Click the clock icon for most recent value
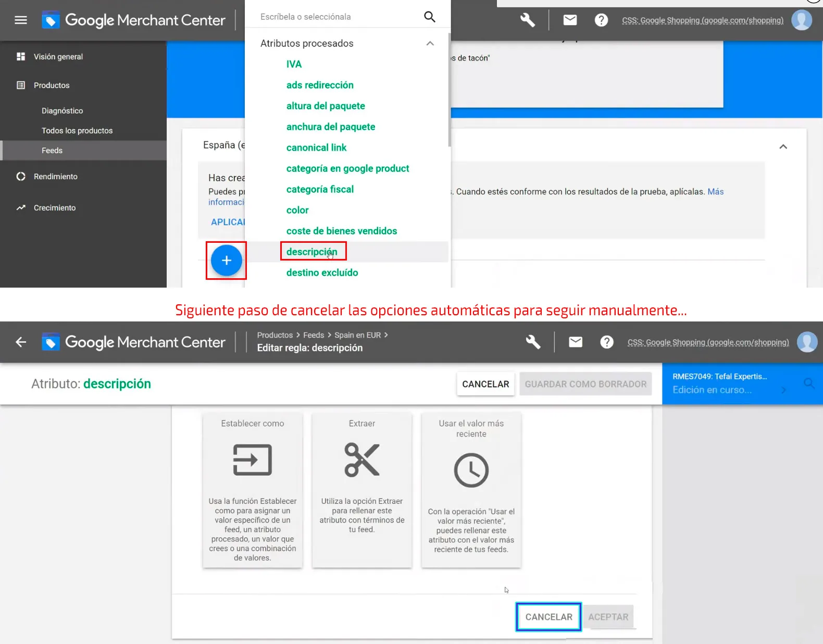 [471, 470]
